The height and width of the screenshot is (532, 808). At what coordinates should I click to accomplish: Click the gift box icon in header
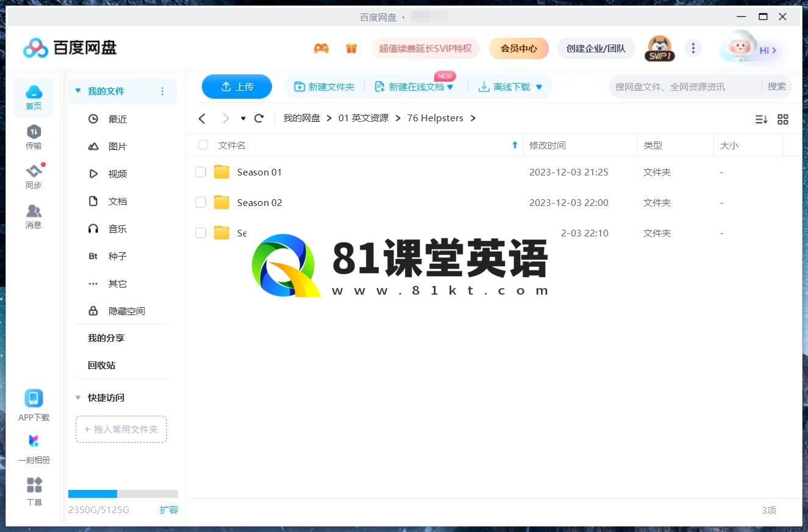pos(351,48)
